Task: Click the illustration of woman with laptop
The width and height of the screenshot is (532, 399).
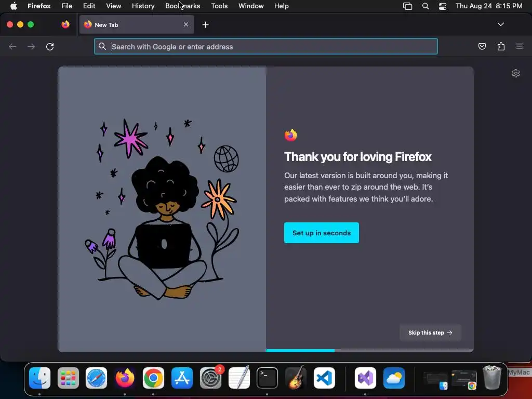Action: pyautogui.click(x=162, y=209)
